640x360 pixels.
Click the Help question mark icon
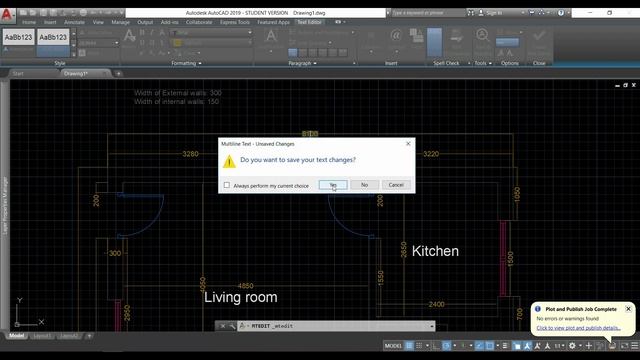pyautogui.click(x=561, y=13)
